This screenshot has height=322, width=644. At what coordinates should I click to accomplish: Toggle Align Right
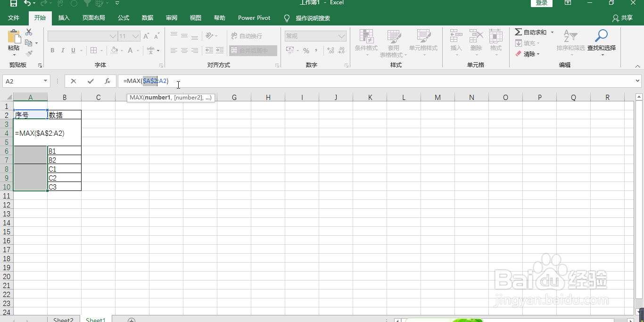[195, 50]
